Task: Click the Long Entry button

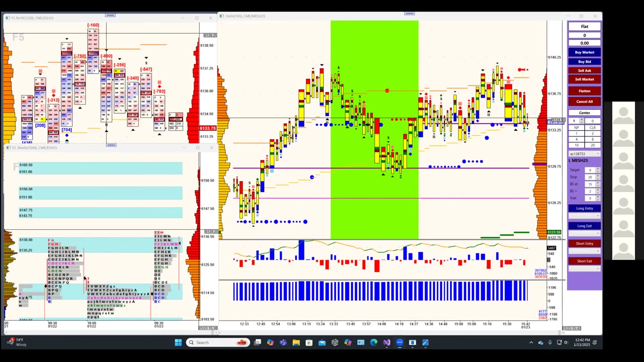Action: [x=584, y=208]
